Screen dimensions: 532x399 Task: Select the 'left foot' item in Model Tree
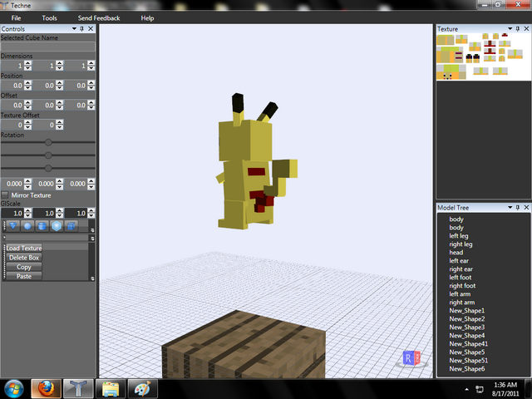[x=461, y=278]
